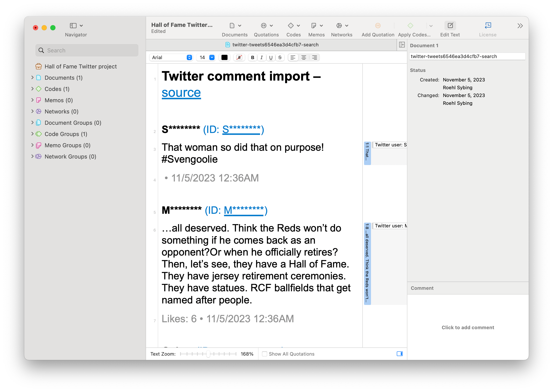This screenshot has width=553, height=392.
Task: Click the split document view icon
Action: [402, 45]
